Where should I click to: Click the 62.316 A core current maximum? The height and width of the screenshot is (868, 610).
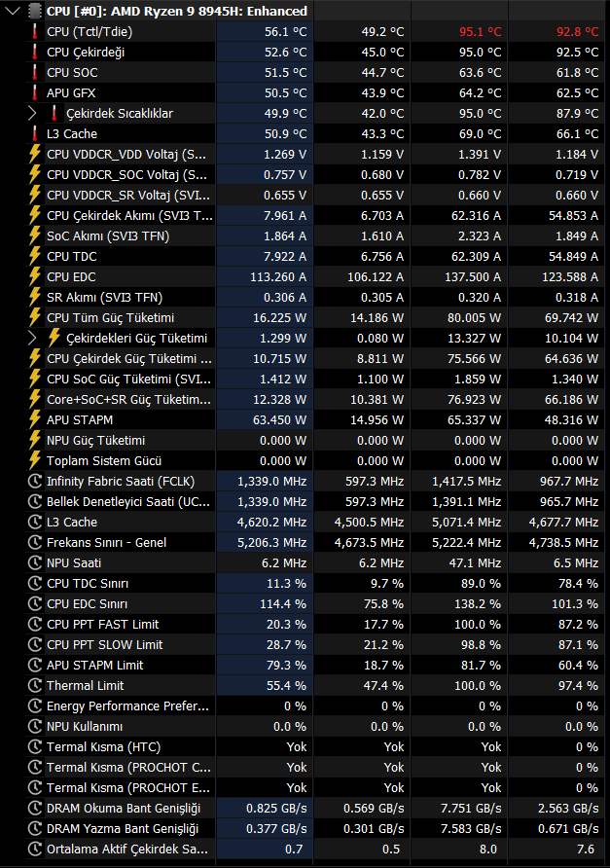coord(476,215)
